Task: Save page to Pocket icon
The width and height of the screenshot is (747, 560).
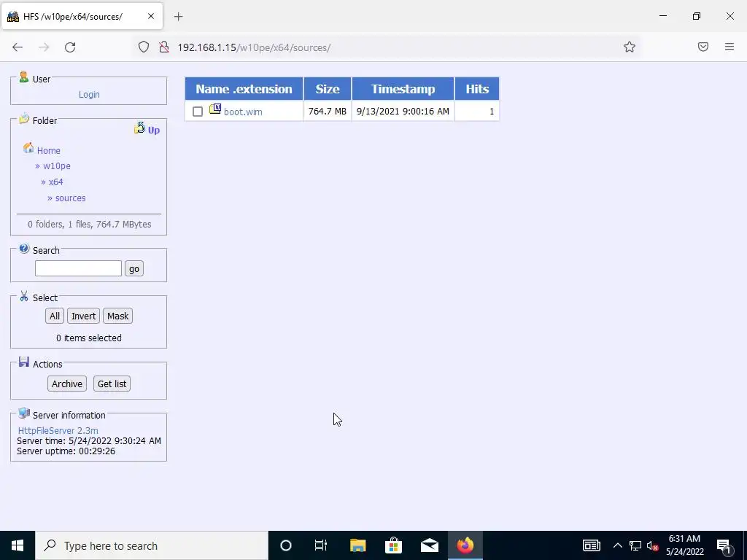Action: 703,47
